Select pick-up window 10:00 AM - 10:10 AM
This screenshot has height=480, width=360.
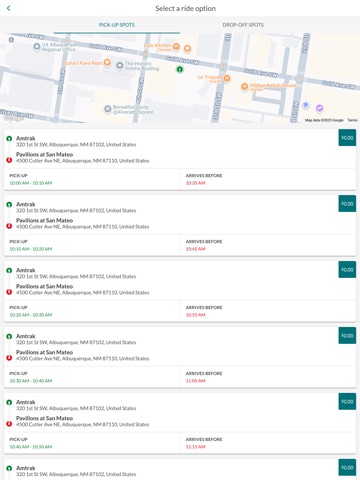pos(31,183)
